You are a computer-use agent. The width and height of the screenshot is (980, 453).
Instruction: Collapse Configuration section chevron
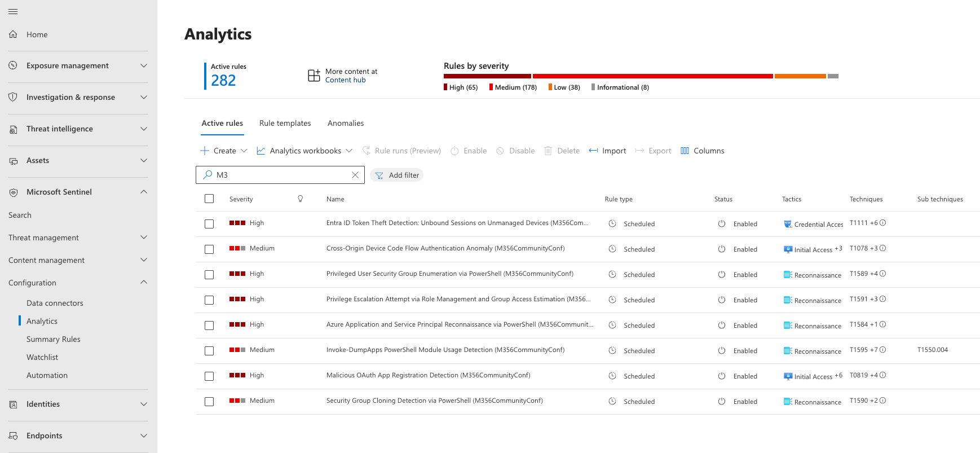click(x=144, y=282)
